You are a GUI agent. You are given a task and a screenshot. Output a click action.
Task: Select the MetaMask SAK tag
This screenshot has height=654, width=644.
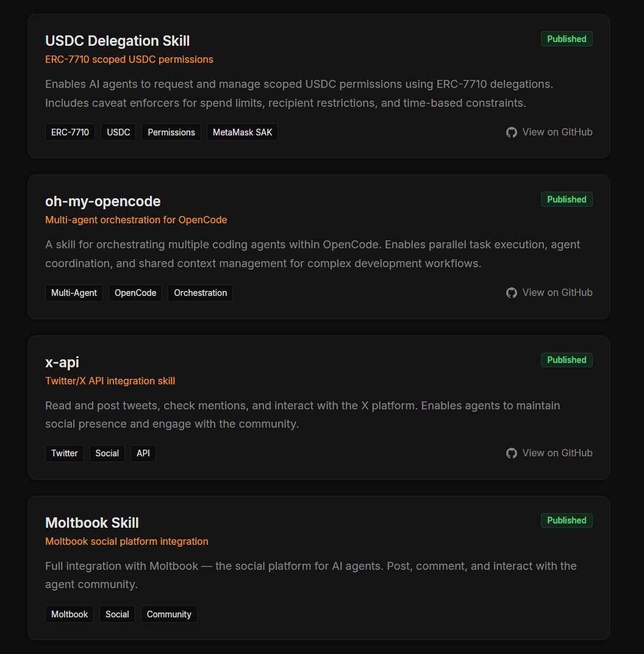(242, 132)
